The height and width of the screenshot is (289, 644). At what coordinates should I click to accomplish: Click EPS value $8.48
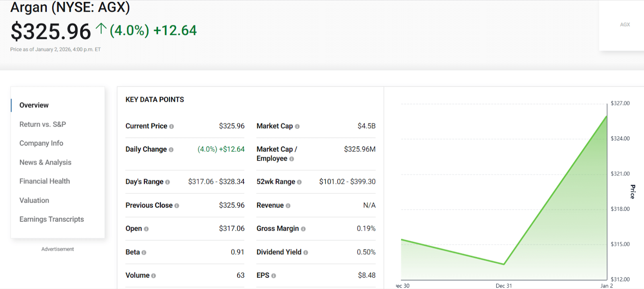click(367, 275)
